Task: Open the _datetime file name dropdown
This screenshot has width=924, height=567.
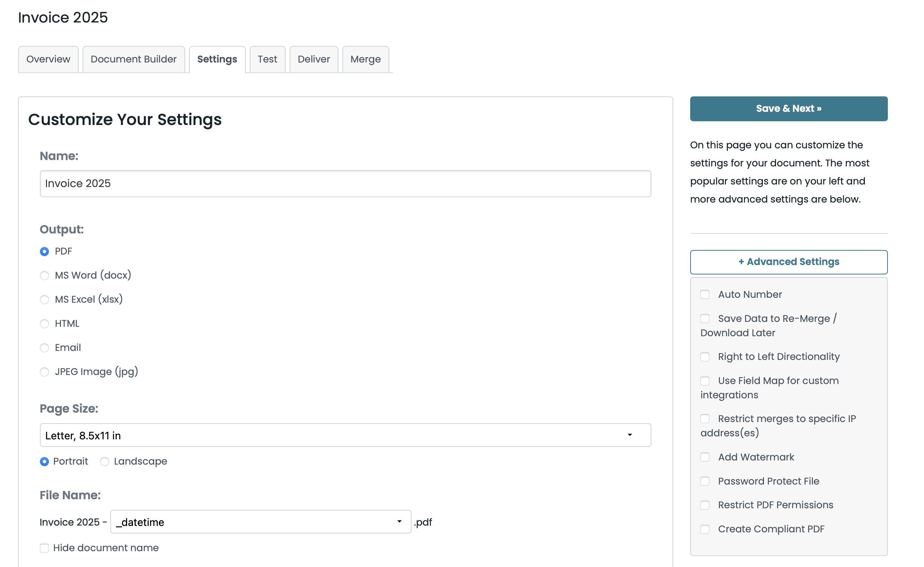Action: [x=261, y=522]
